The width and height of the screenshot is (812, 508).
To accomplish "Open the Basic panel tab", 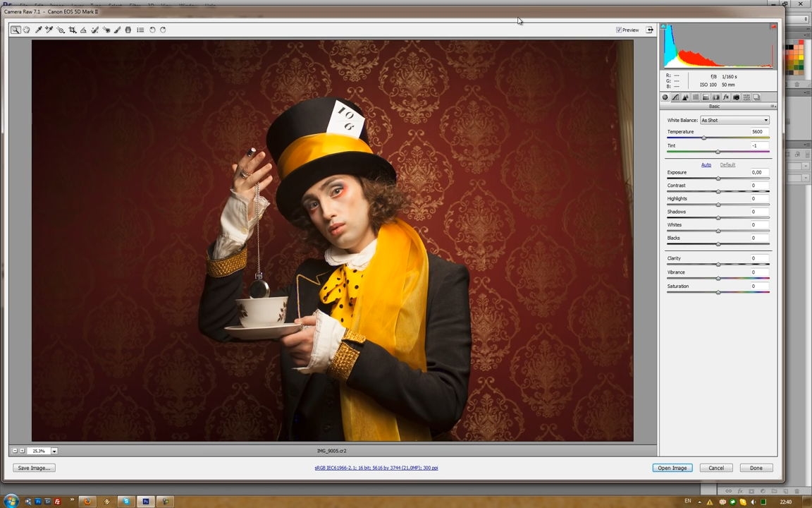I will 665,97.
